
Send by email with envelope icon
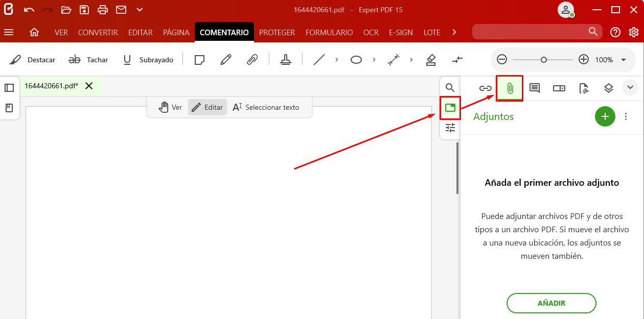[121, 9]
